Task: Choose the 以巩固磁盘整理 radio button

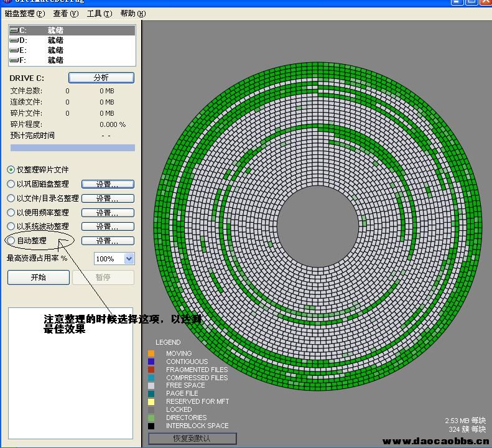Action: pyautogui.click(x=11, y=184)
